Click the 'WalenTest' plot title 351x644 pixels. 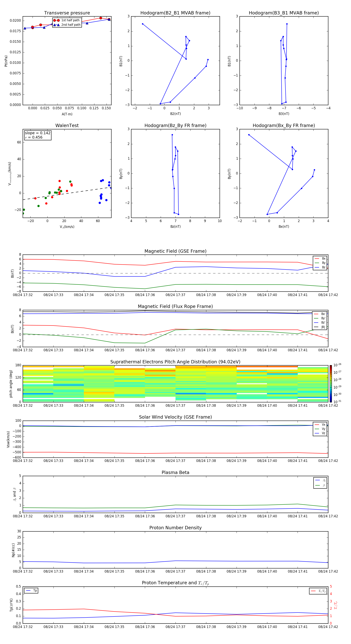click(x=67, y=125)
